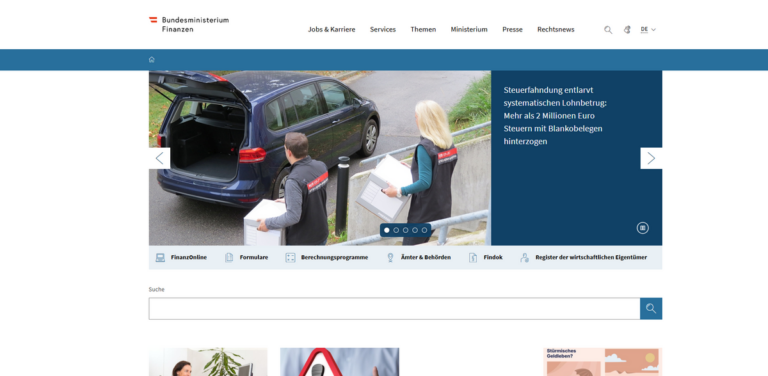
Task: Go to the next carousel slide
Action: (651, 158)
